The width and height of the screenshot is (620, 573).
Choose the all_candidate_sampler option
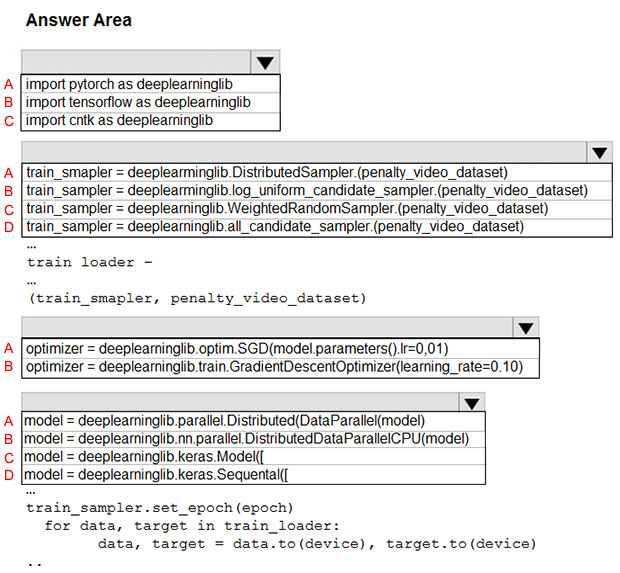[x=317, y=227]
